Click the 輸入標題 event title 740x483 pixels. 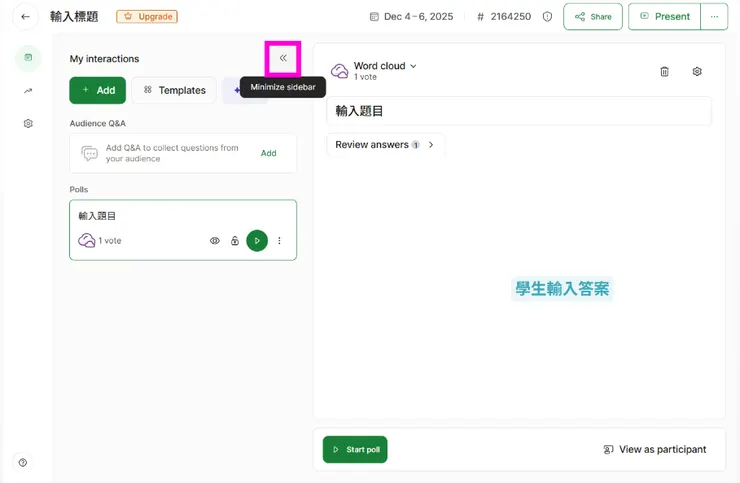74,17
